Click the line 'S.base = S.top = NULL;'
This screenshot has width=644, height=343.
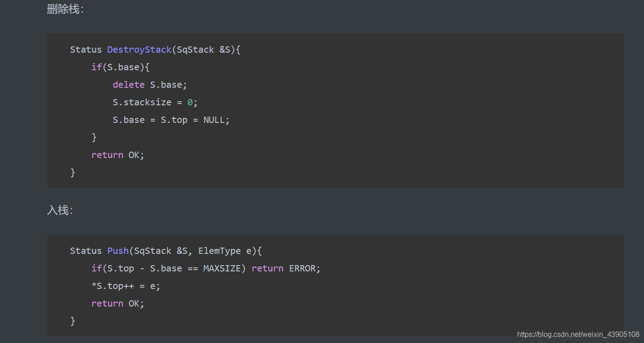click(x=171, y=120)
